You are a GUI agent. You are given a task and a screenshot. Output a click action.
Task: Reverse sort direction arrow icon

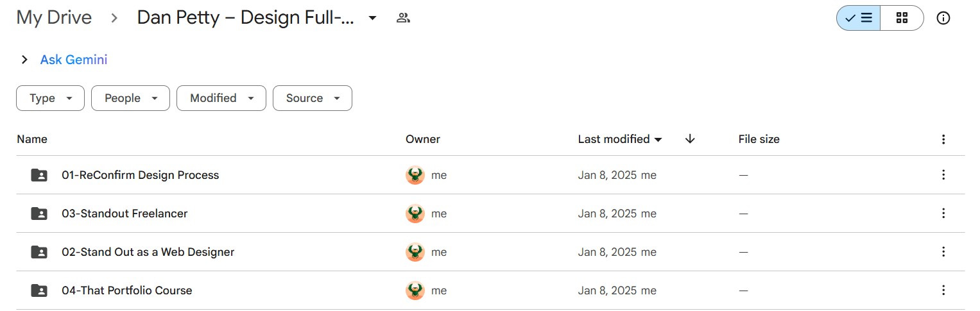pos(690,139)
